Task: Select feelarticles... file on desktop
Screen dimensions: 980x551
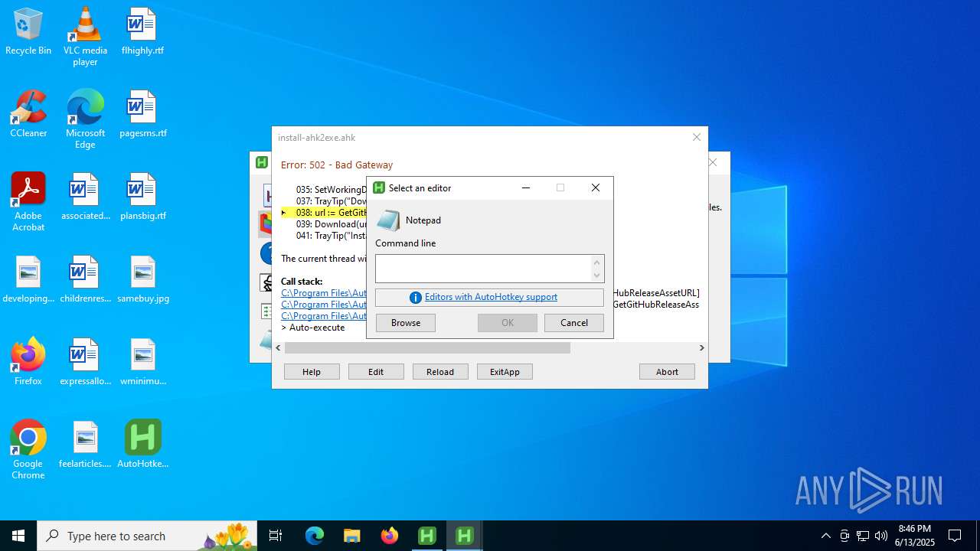Action: pyautogui.click(x=85, y=445)
